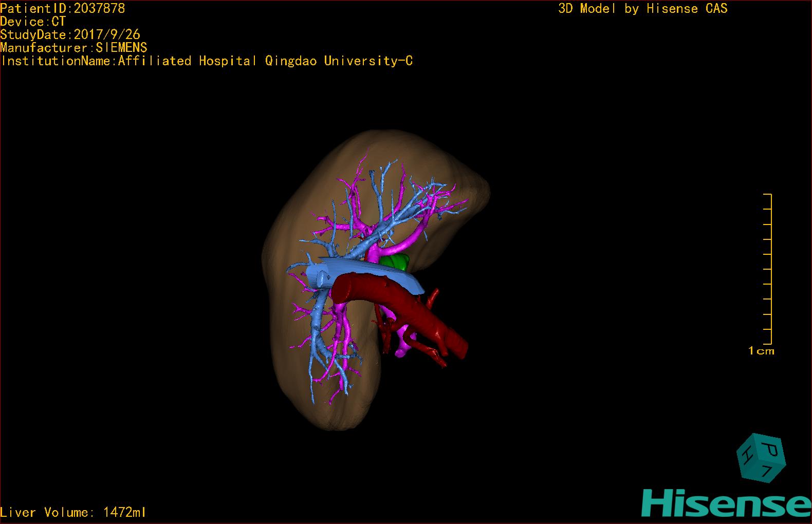The height and width of the screenshot is (524, 812).
Task: Click the 1cm scale label
Action: (761, 351)
